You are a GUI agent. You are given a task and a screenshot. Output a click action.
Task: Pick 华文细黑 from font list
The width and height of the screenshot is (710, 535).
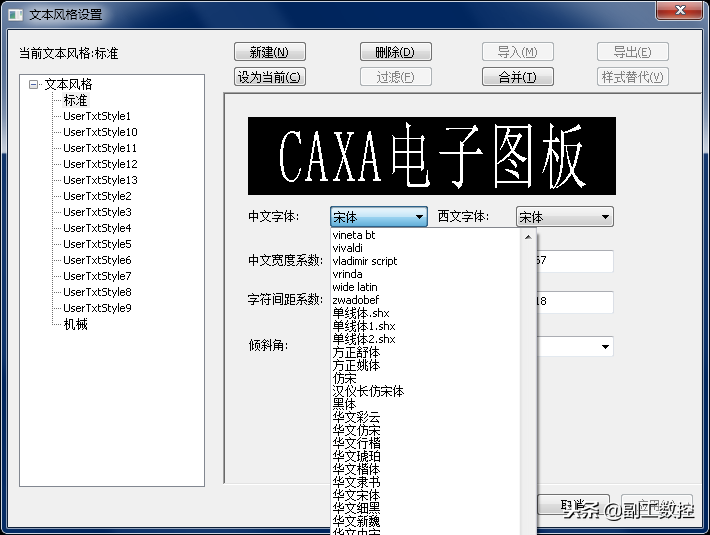(x=426, y=509)
